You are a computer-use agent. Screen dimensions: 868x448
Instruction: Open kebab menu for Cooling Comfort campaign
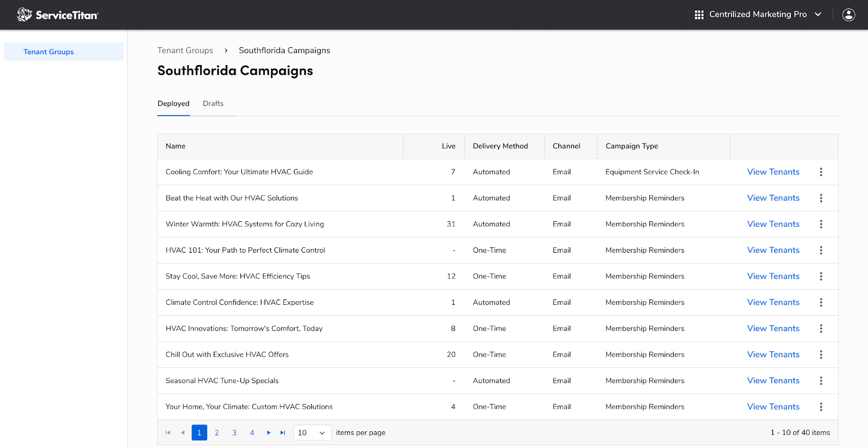tap(821, 172)
